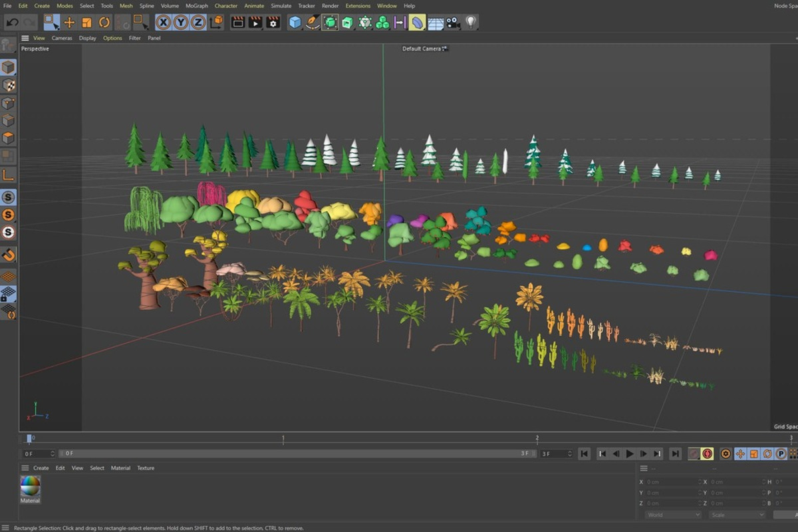Screen dimensions: 798x532
Task: Switch to Polygons mode in left sidebar
Action: click(x=8, y=138)
